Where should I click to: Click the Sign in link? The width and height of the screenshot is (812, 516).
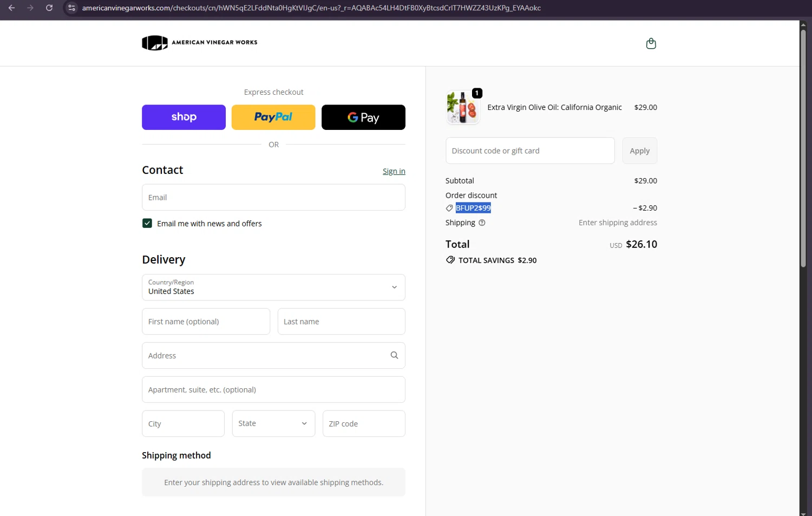coord(394,171)
